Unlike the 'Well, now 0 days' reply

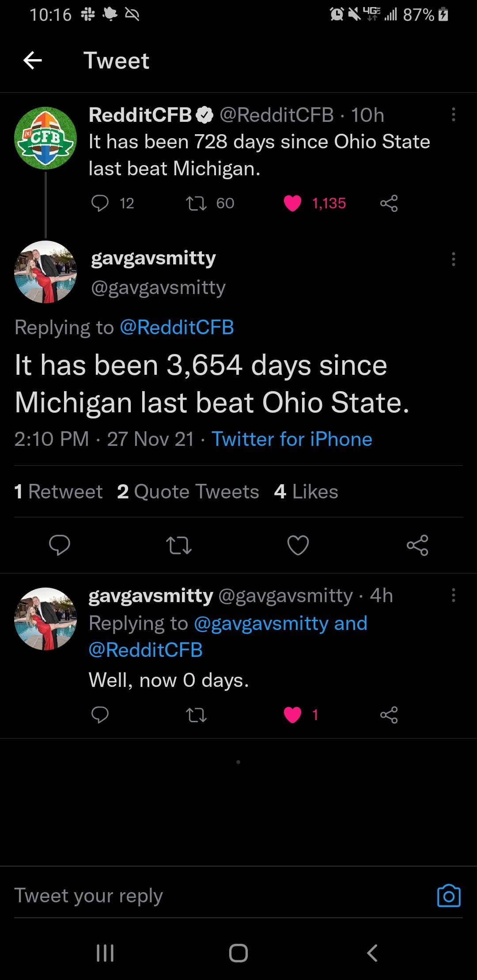(292, 715)
